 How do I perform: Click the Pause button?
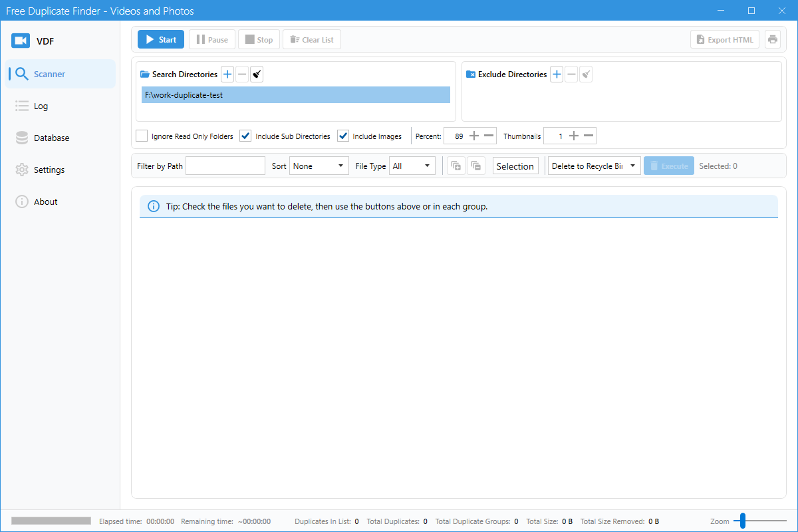click(211, 40)
